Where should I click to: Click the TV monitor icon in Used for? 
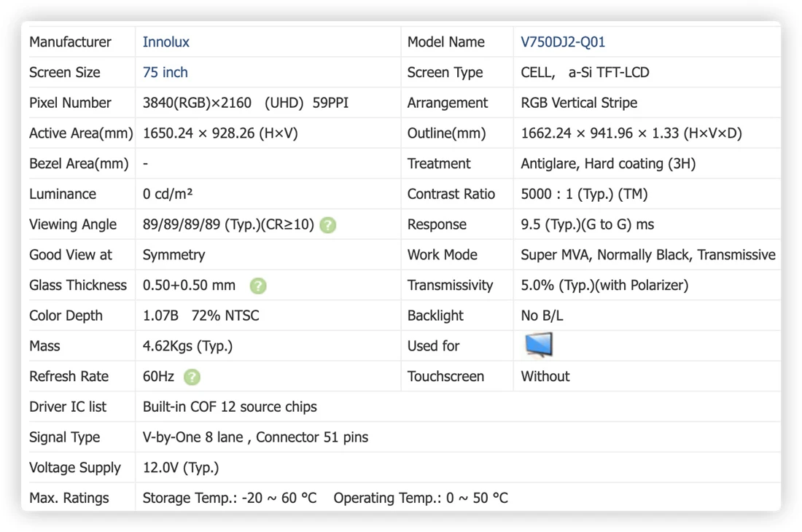(x=539, y=345)
